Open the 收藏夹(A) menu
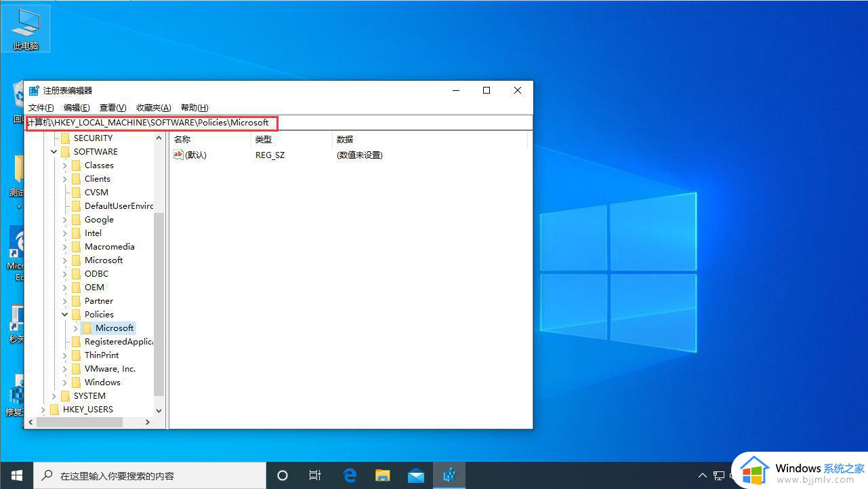The height and width of the screenshot is (489, 868). pyautogui.click(x=153, y=108)
